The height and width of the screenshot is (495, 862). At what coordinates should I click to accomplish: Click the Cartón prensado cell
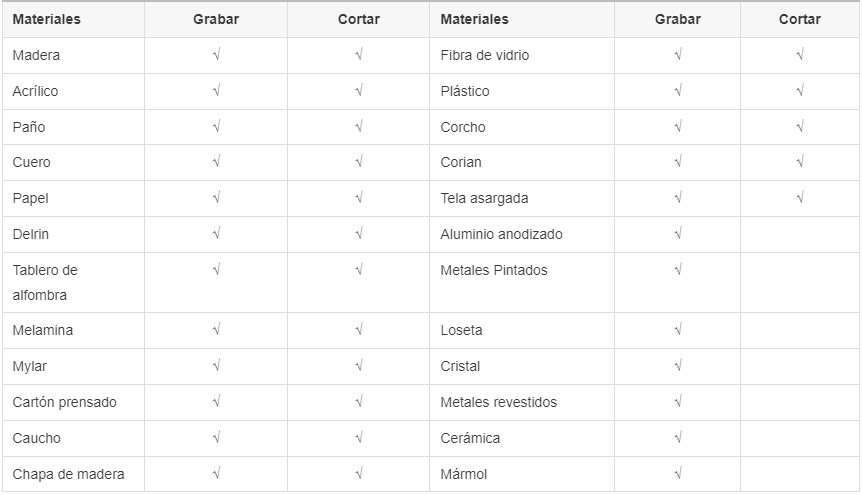73,403
